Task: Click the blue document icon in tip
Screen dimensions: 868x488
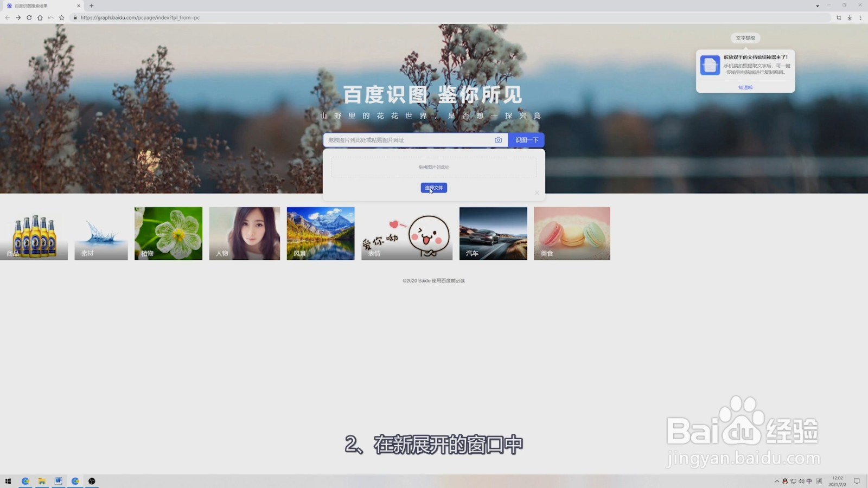Action: click(710, 65)
